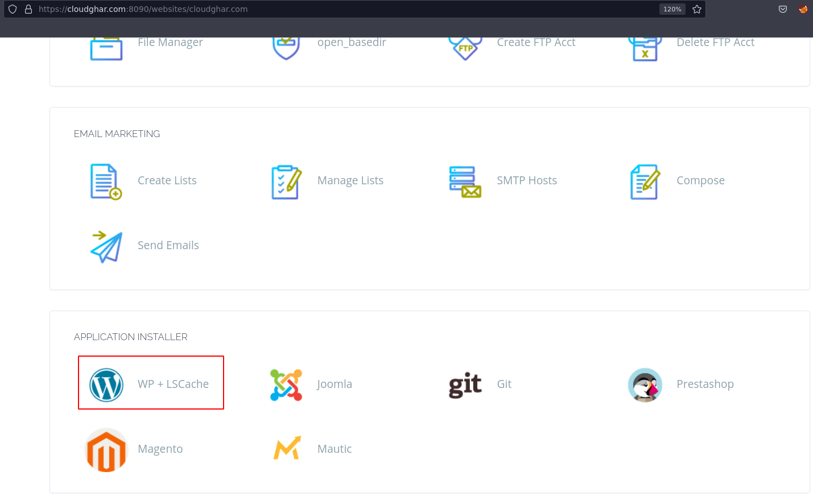Click the Pocket save icon in the toolbar

[x=783, y=9]
